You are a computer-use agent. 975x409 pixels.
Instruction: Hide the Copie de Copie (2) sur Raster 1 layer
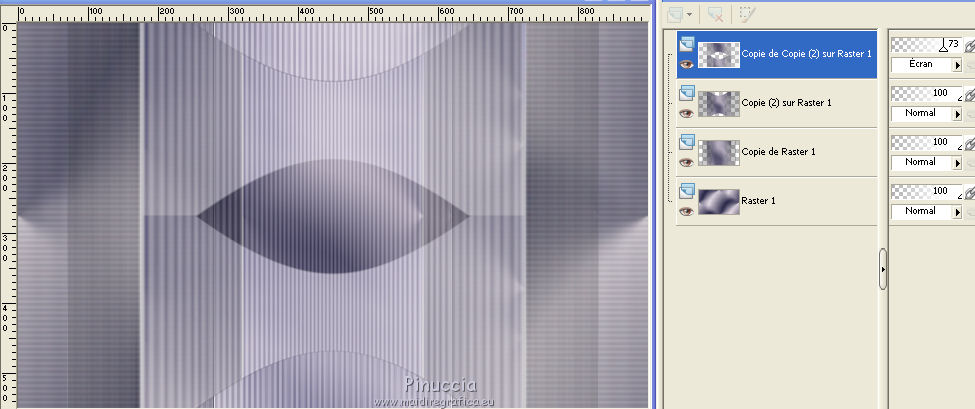pyautogui.click(x=686, y=63)
